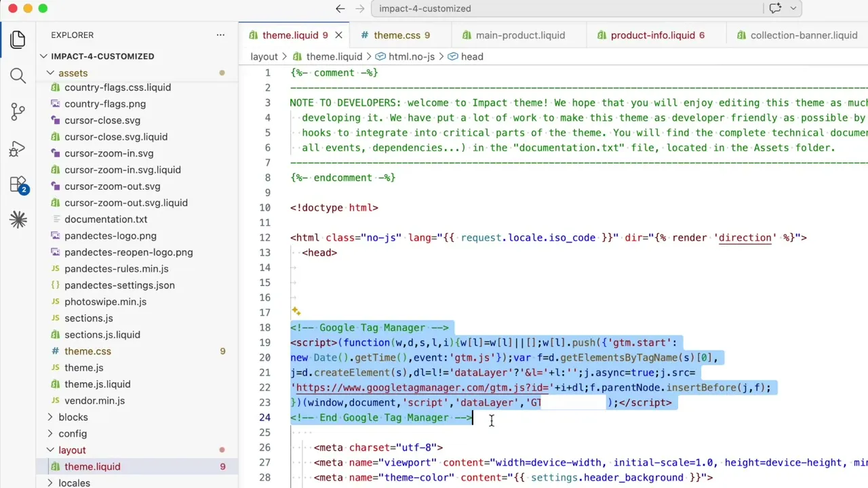This screenshot has height=488, width=868.
Task: Open the Search view in activity bar
Action: pyautogui.click(x=18, y=76)
